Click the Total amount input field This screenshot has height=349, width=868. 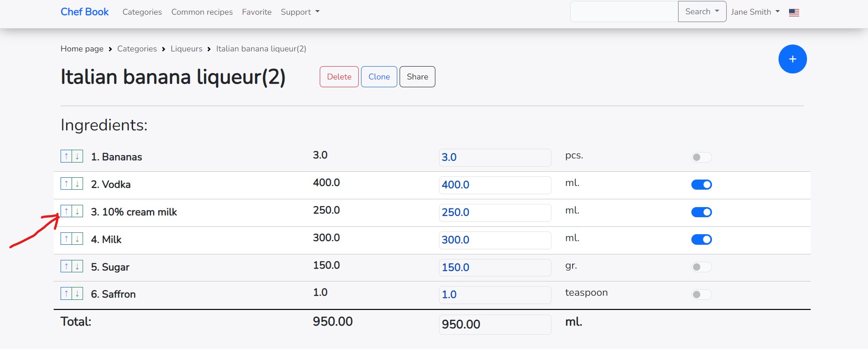[495, 324]
